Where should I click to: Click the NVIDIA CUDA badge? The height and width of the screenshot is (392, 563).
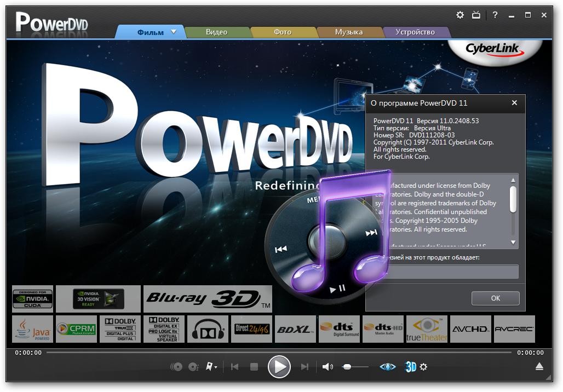[x=33, y=299]
